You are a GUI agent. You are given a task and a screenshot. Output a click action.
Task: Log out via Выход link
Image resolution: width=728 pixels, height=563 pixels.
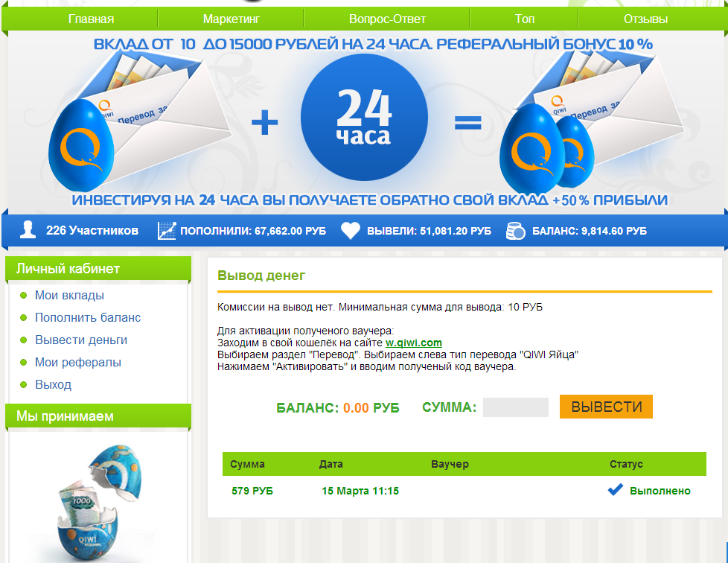pyautogui.click(x=53, y=384)
